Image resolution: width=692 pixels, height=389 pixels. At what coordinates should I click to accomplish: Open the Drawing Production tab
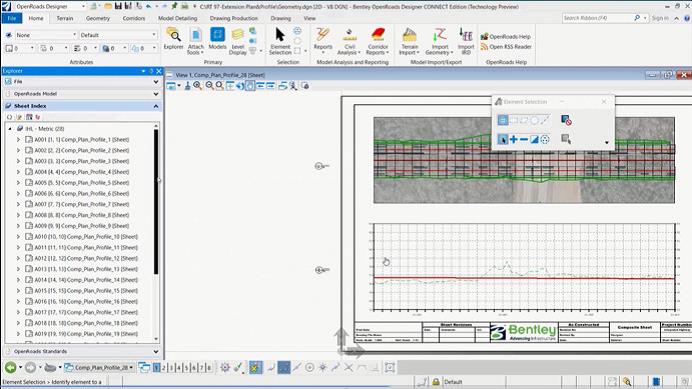tap(233, 18)
